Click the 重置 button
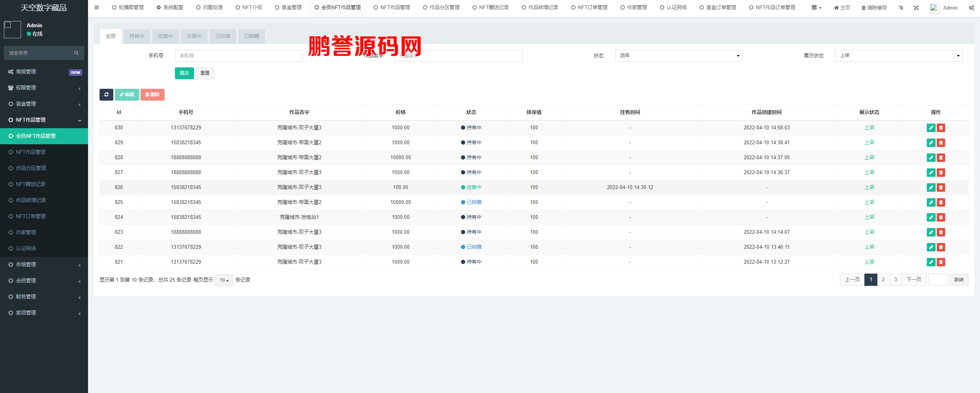The width and height of the screenshot is (980, 393). point(205,73)
